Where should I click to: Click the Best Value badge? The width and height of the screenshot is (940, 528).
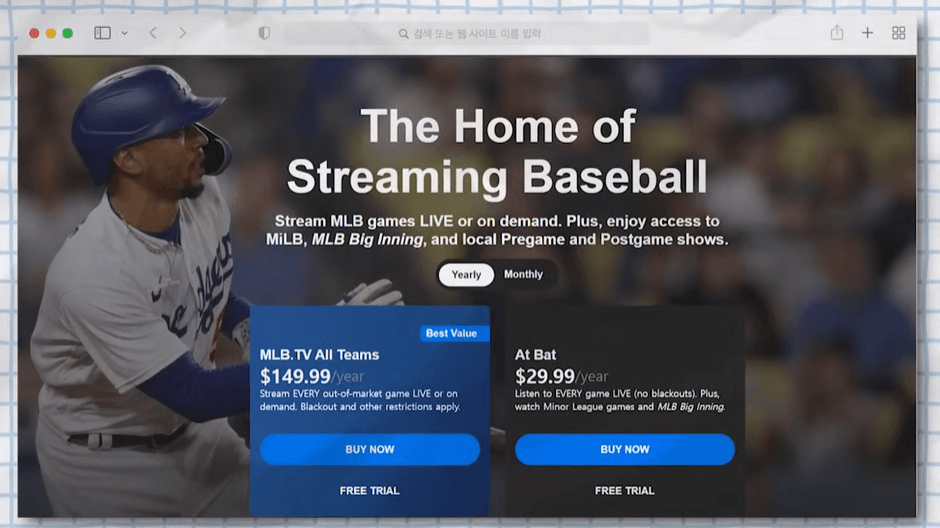pos(454,333)
